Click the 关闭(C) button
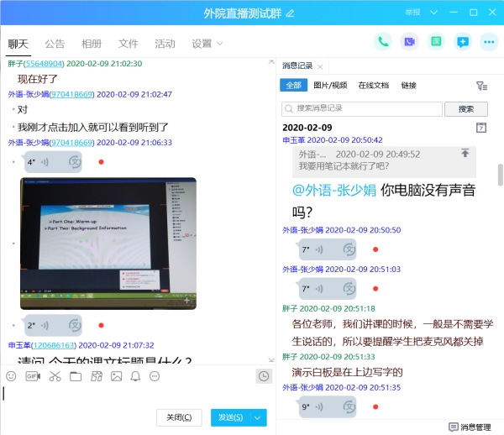Screen dimensions: 504x435 [x=180, y=417]
